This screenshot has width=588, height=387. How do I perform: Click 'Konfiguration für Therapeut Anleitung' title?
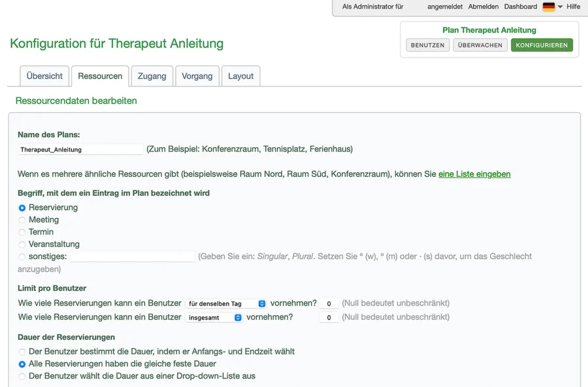point(117,44)
